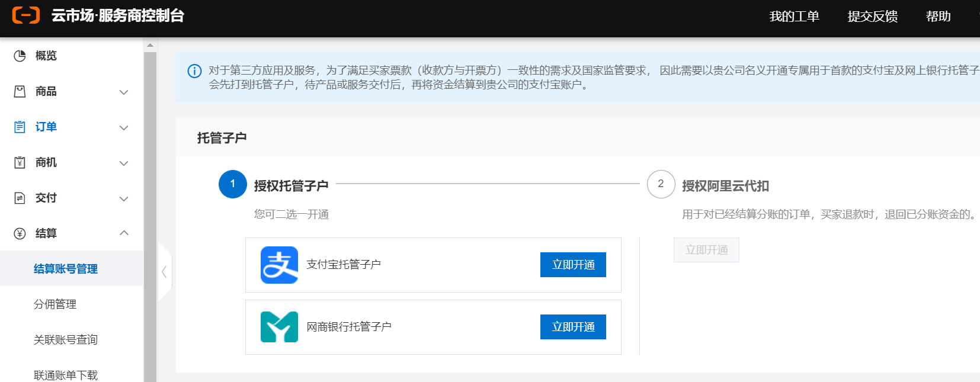Click the 交付 delivery document icon

point(20,198)
